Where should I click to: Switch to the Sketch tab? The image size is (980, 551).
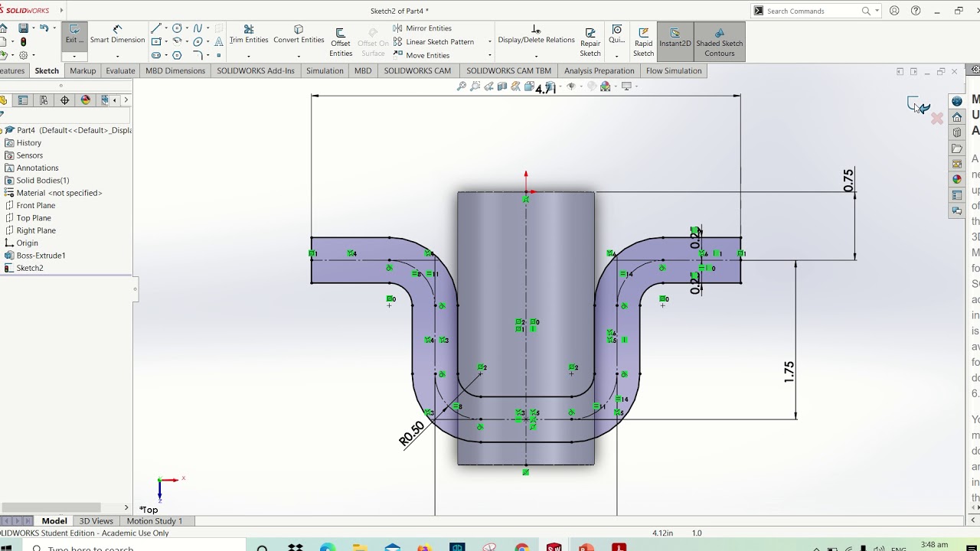[47, 70]
